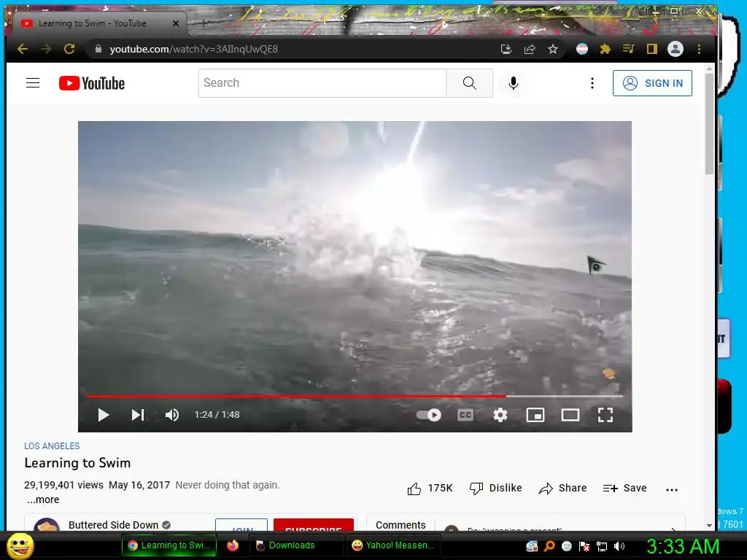This screenshot has height=560, width=747.
Task: Search with voice using the microphone icon
Action: point(513,83)
